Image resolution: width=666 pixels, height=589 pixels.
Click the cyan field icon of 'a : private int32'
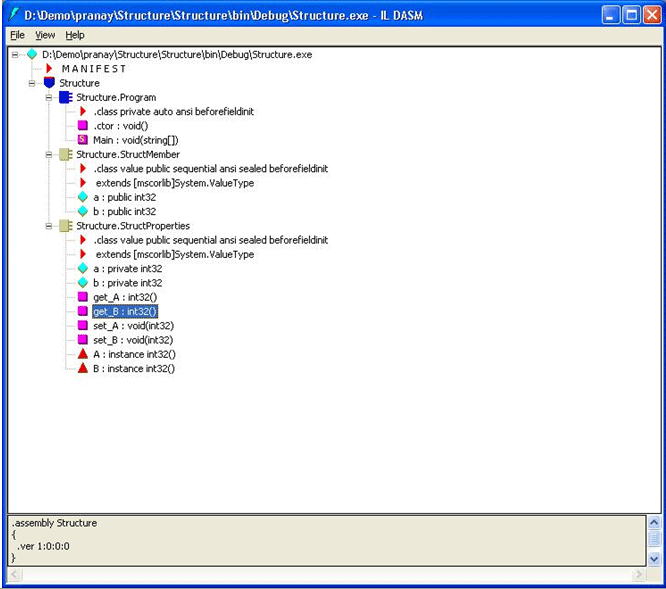coord(83,268)
